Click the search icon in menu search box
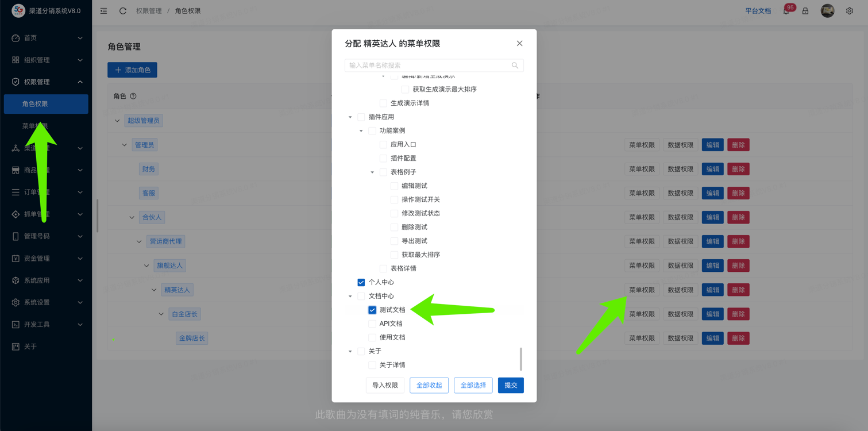The height and width of the screenshot is (431, 868). point(515,66)
